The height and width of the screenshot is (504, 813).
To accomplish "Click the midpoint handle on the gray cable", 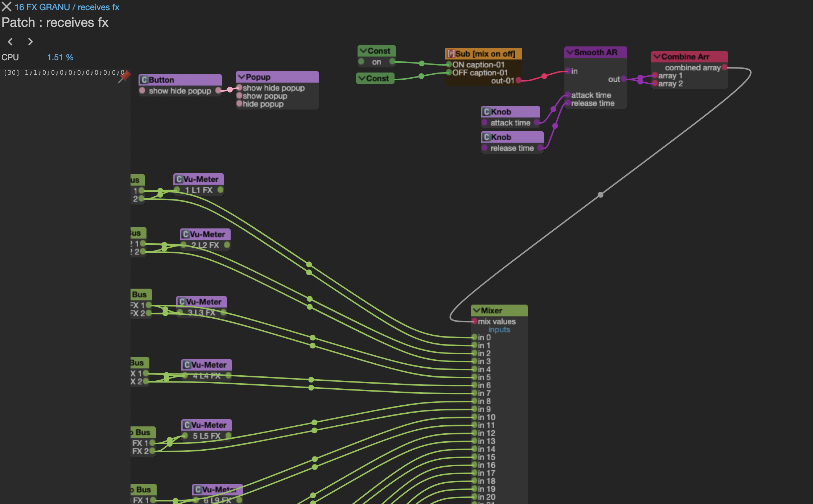I will click(601, 195).
